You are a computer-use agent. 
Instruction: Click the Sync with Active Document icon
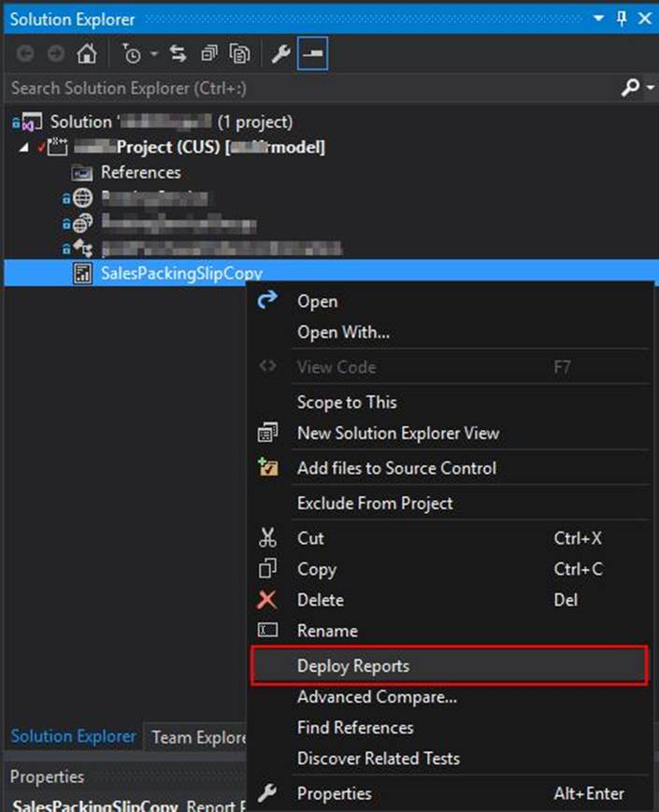coord(178,54)
